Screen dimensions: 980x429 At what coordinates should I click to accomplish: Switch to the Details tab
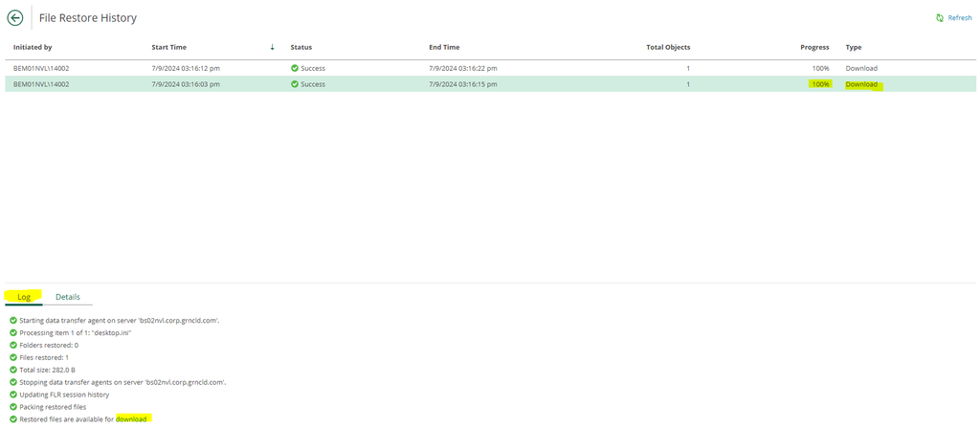(68, 297)
